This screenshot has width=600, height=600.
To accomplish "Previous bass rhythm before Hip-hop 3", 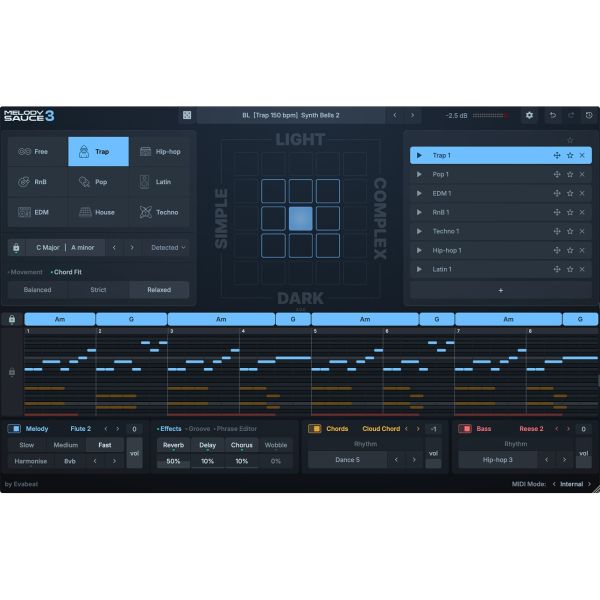I will tap(546, 460).
